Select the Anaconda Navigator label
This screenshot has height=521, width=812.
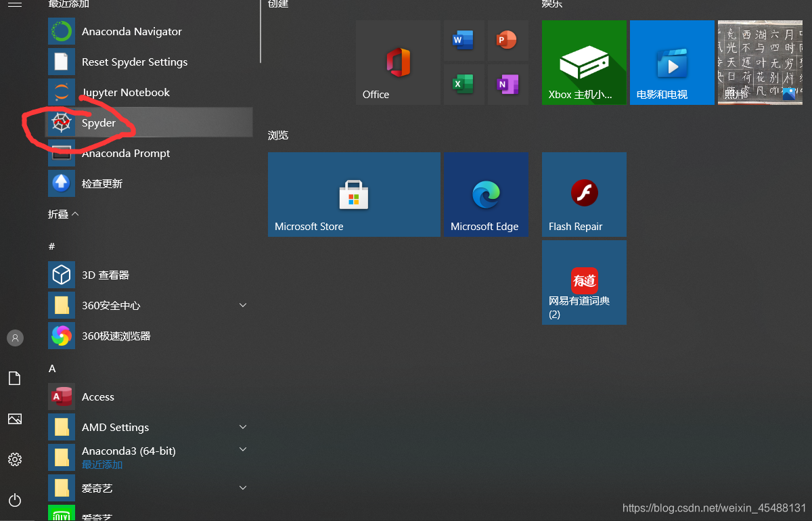point(132,31)
